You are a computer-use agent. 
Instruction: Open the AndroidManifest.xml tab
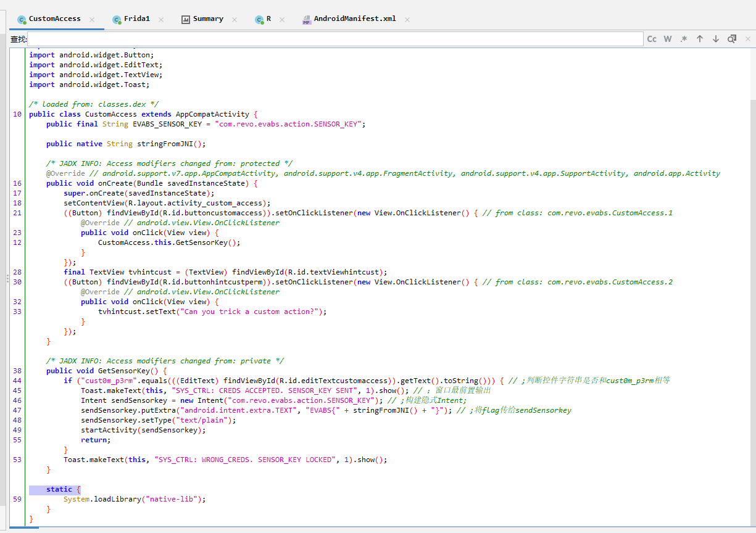pyautogui.click(x=355, y=19)
